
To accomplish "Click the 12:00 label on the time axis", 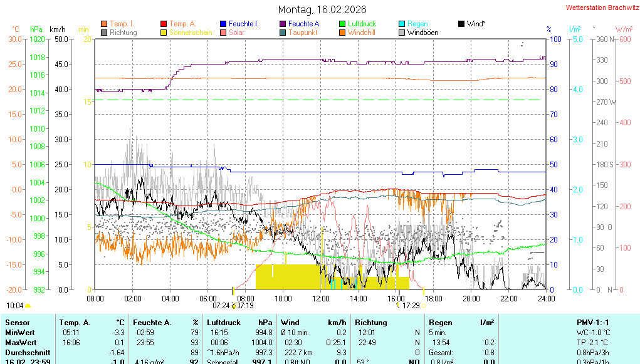I will click(x=321, y=298).
